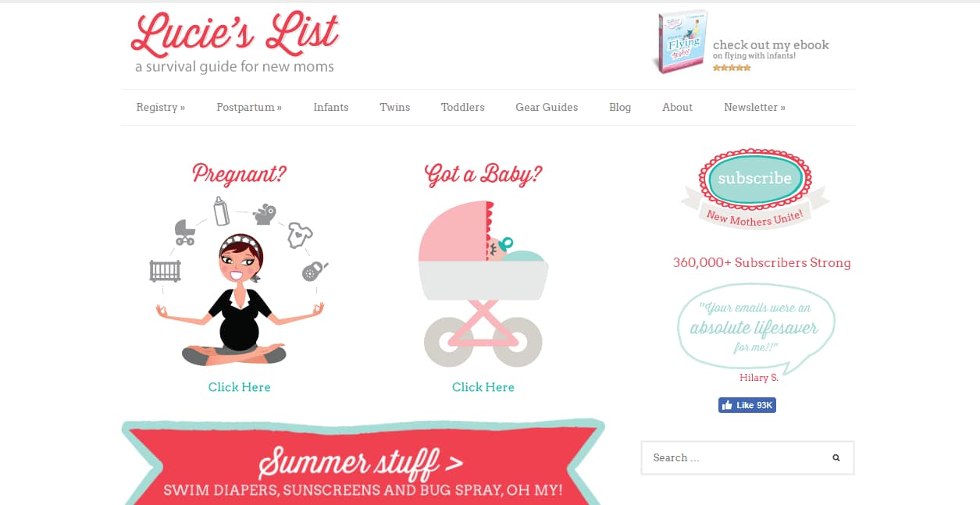Click the 'Click Here' link under Got a Baby
This screenshot has width=980, height=505.
coord(483,387)
